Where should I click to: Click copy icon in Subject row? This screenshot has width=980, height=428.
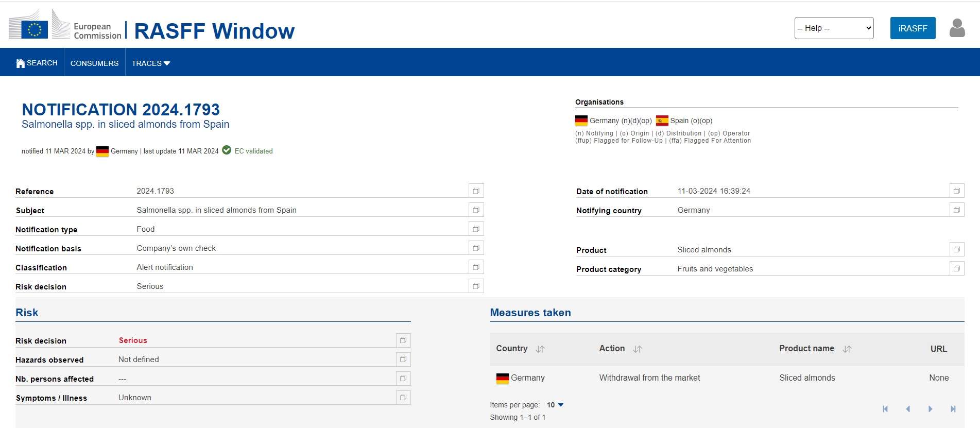coord(476,210)
